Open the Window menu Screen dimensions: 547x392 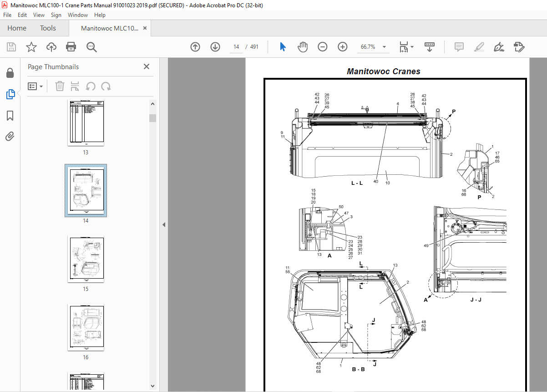coord(78,15)
